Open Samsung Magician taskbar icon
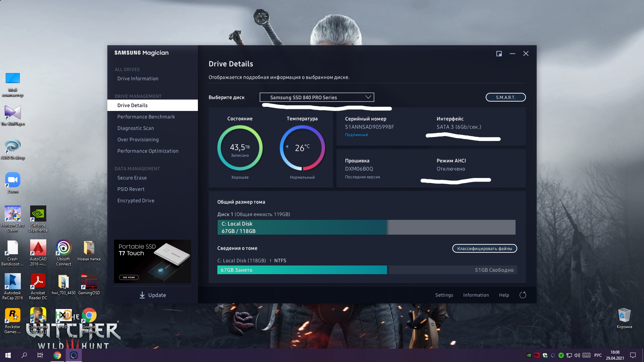644x362 pixels. pos(74,355)
